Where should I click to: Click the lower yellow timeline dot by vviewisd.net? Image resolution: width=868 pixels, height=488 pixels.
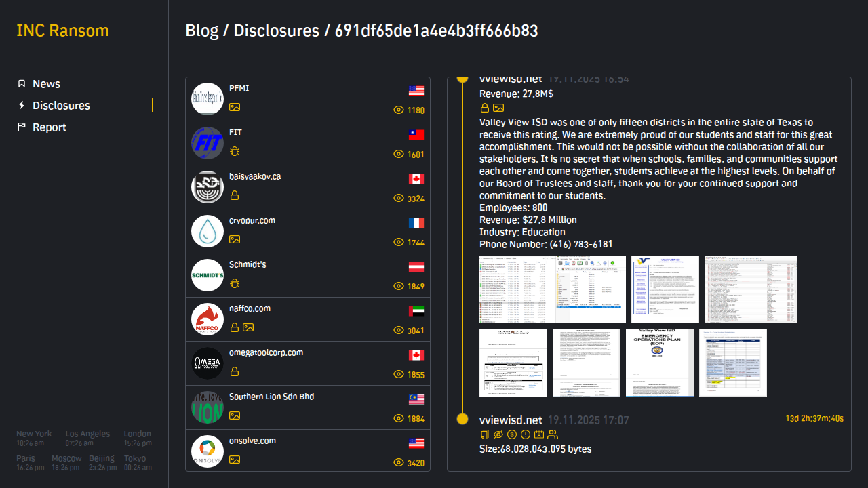462,420
